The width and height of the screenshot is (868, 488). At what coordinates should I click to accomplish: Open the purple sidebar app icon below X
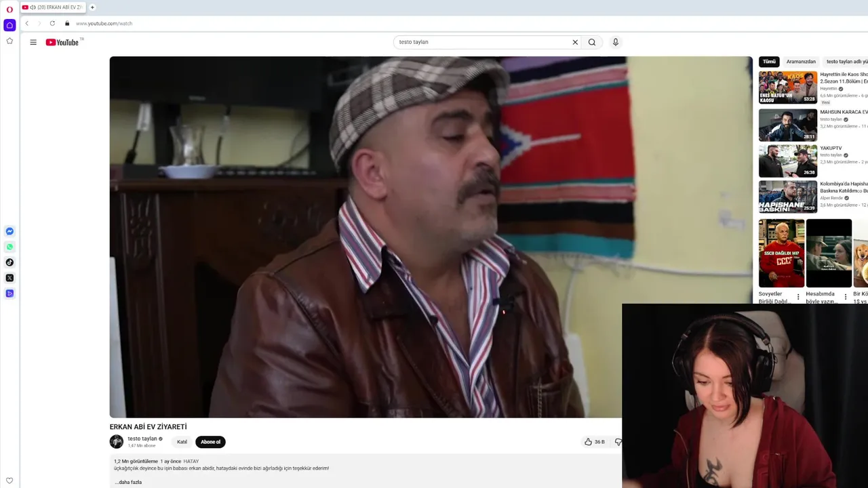click(x=9, y=293)
